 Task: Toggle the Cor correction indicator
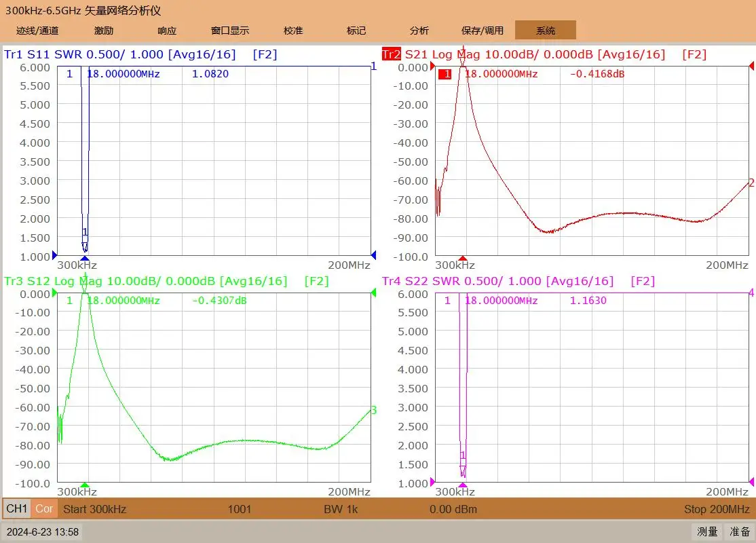click(44, 509)
